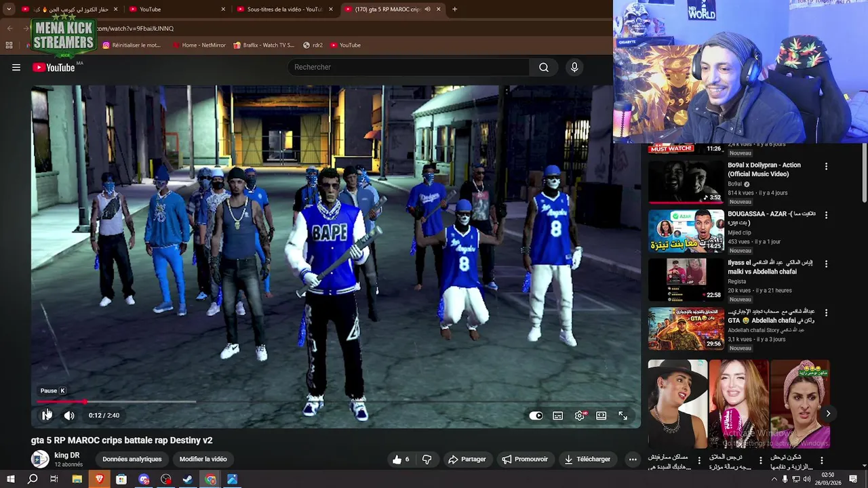
Task: Open the GTA Abdellah chafai thumbnail
Action: coord(686,329)
